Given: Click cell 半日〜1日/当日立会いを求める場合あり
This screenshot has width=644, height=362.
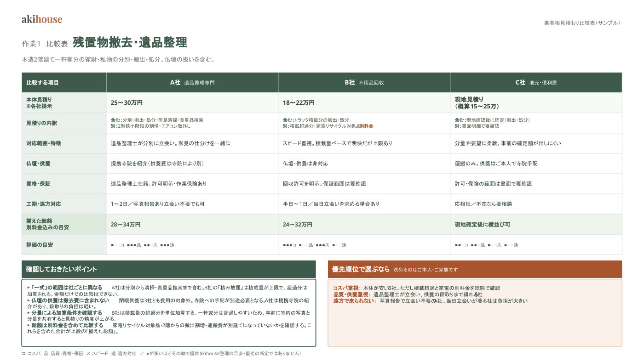Looking at the screenshot, I should (x=364, y=204).
